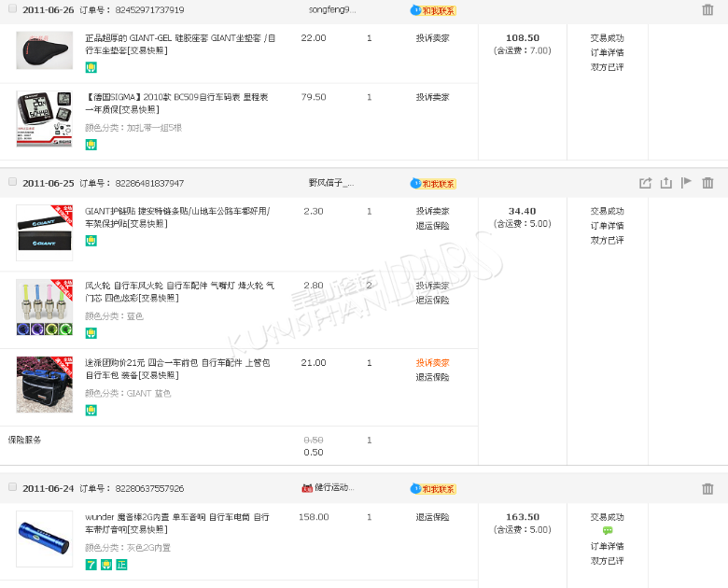Viewport: 728px width, 588px height.
Task: Click the arrow-out-of-box share icon on 2011-06-25 order
Action: click(x=645, y=183)
